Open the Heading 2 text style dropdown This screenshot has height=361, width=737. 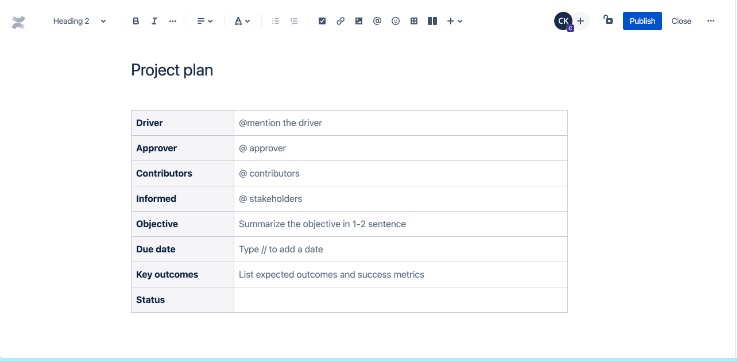coord(79,21)
